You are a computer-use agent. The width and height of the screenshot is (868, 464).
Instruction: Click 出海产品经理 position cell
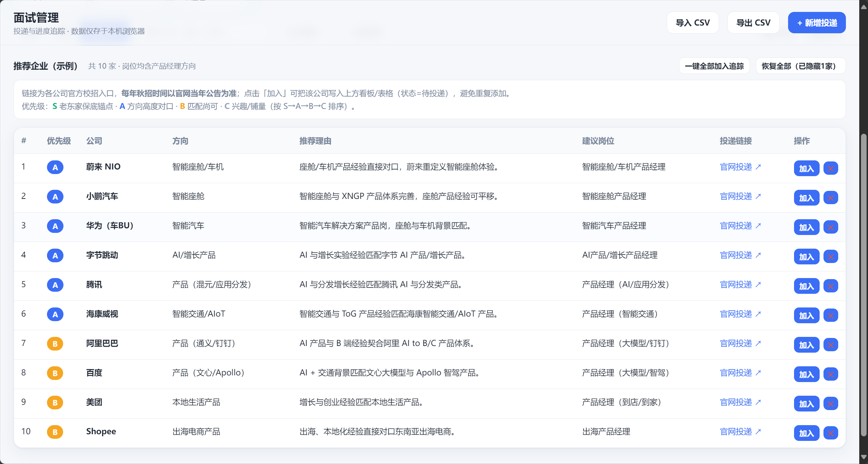tap(606, 432)
